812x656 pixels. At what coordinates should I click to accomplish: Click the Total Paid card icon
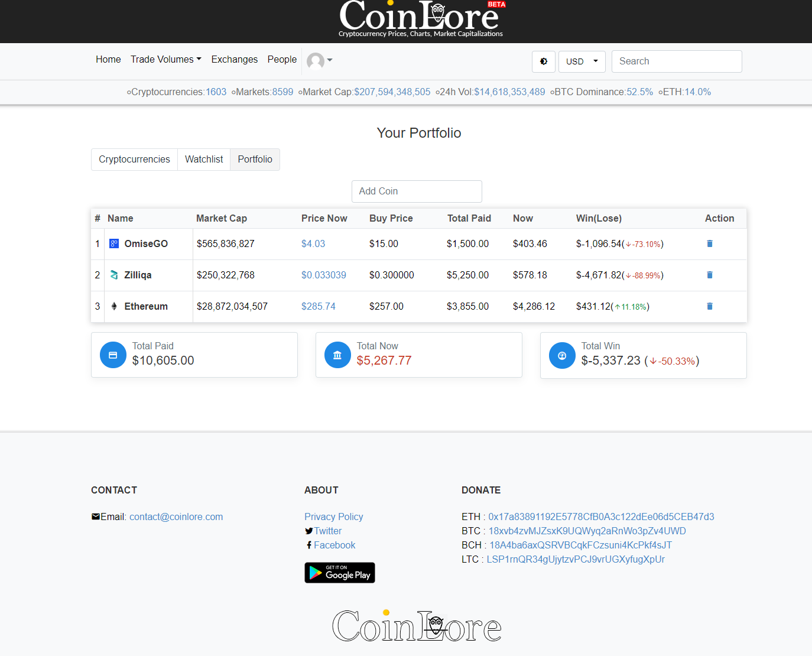click(x=113, y=355)
